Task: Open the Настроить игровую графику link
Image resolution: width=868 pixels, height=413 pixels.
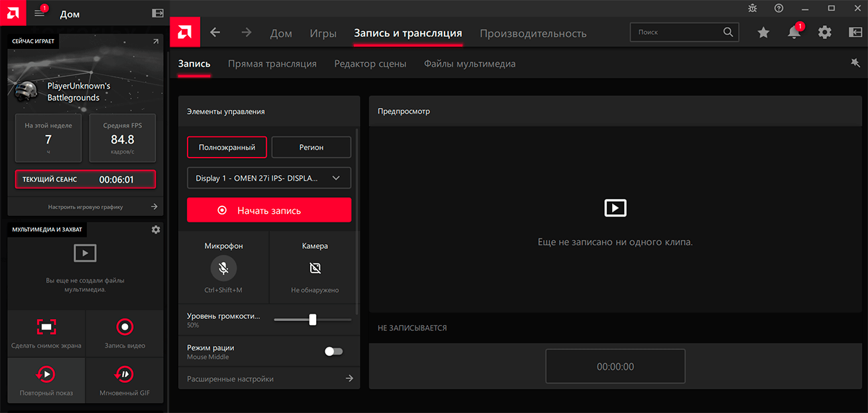Action: (85, 207)
